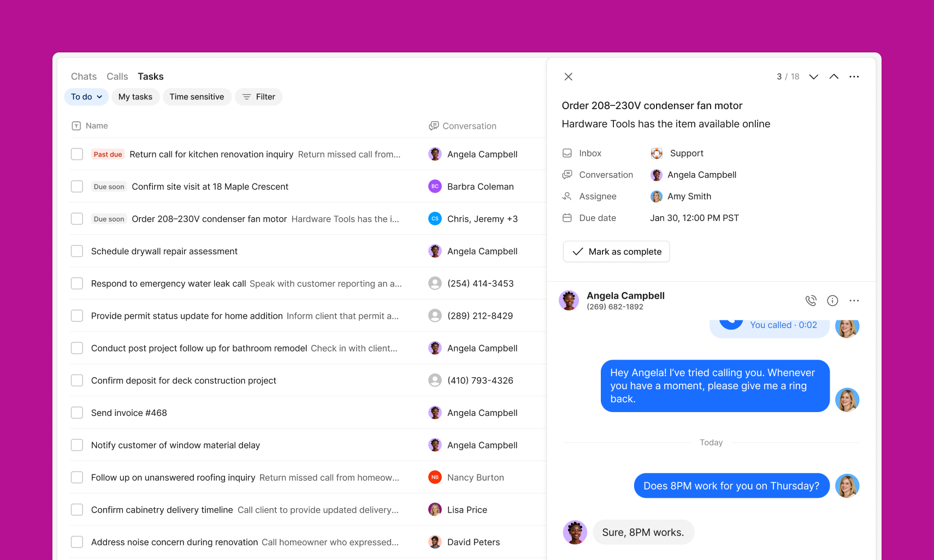Check Respond to emergency water leak call
Image resolution: width=934 pixels, height=560 pixels.
click(77, 283)
